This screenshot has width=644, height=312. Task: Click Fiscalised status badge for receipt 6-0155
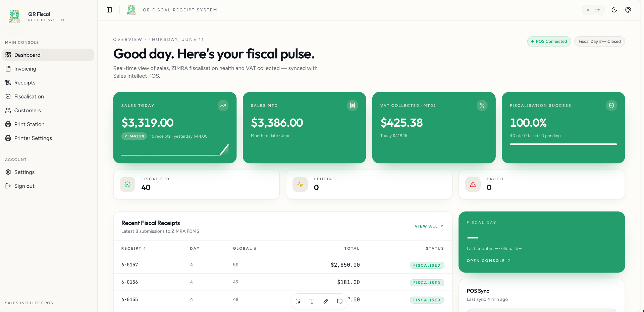coord(427,300)
